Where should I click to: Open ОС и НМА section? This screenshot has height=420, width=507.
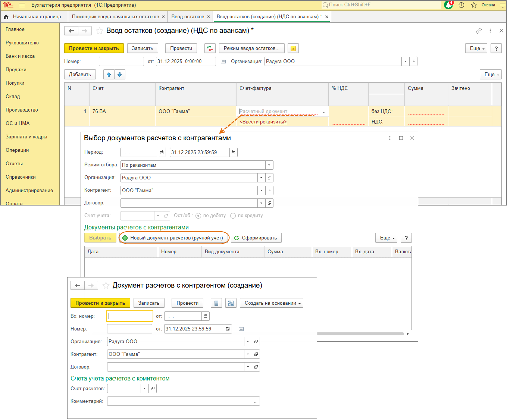18,123
